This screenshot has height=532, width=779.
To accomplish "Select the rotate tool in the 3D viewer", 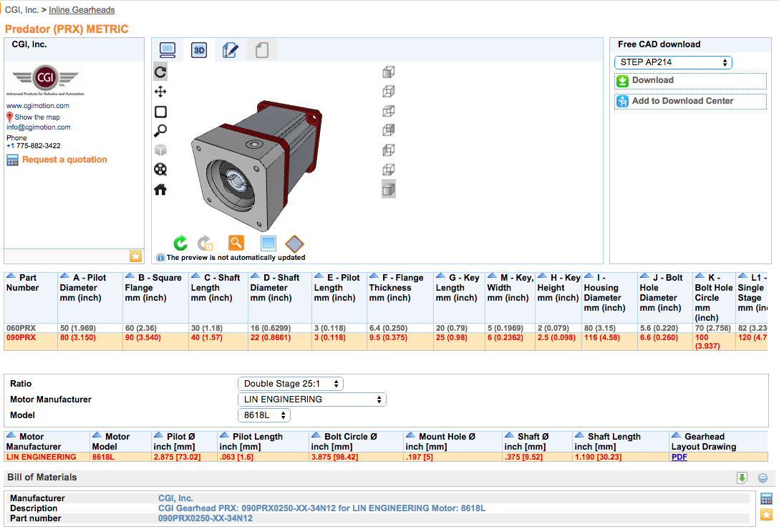I will (x=160, y=72).
